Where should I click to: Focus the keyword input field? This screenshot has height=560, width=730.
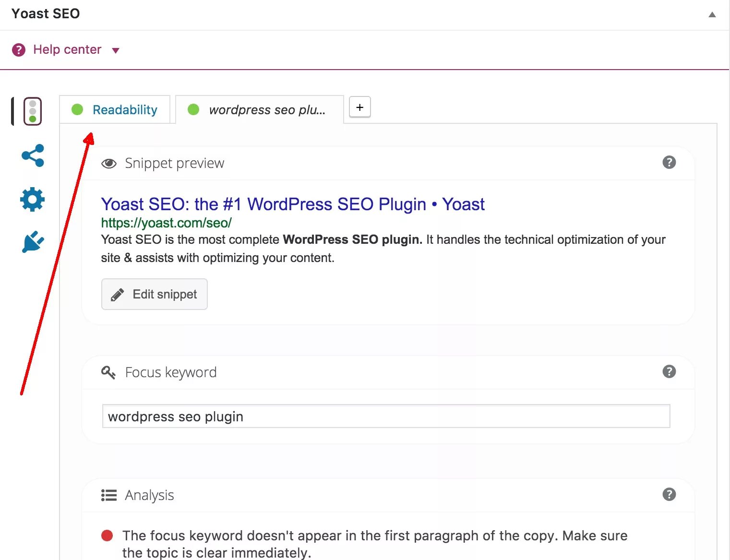(386, 416)
